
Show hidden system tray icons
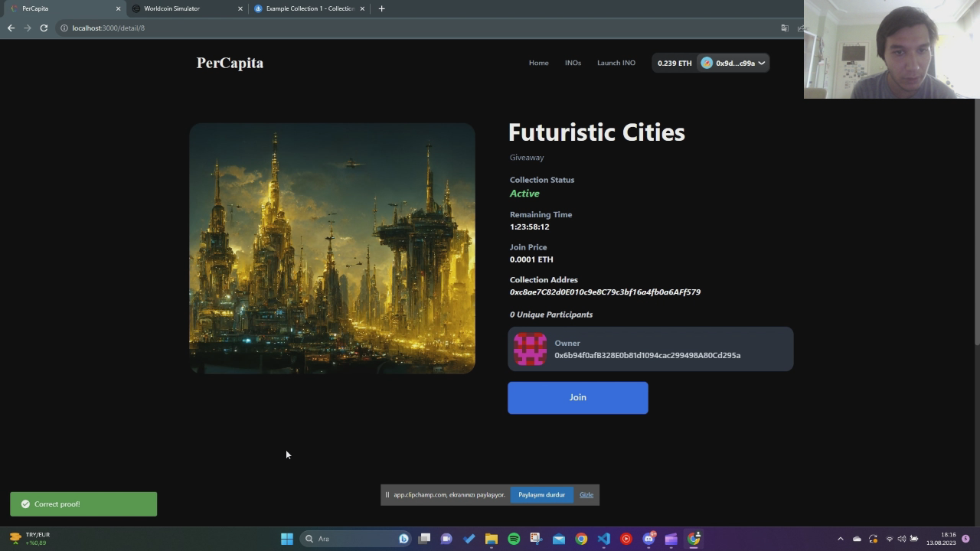click(840, 539)
